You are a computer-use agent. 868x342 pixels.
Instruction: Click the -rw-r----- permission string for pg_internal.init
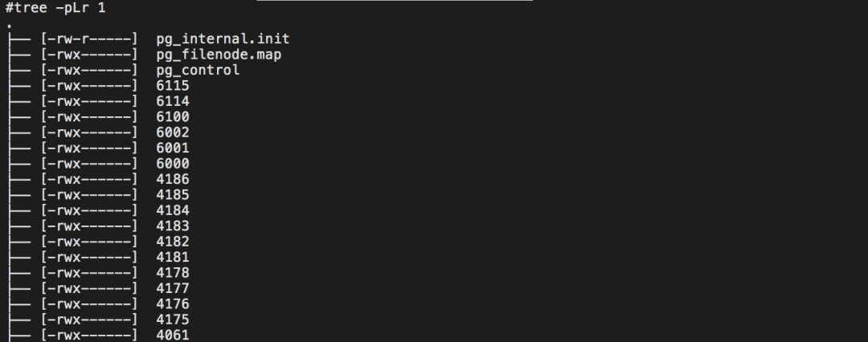pos(88,39)
